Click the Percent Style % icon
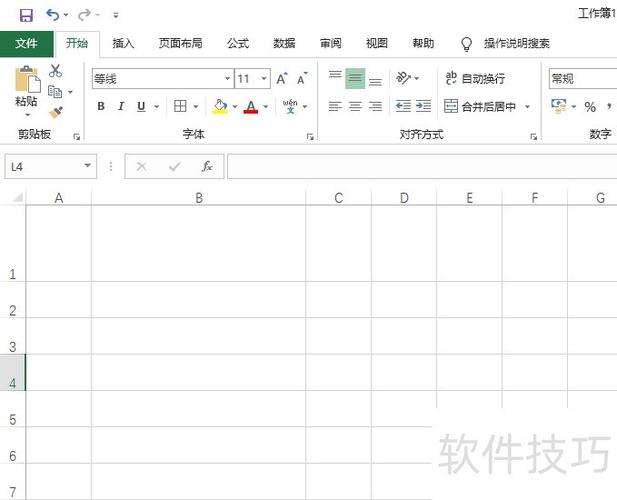Screen dimensions: 617x500 [x=590, y=107]
